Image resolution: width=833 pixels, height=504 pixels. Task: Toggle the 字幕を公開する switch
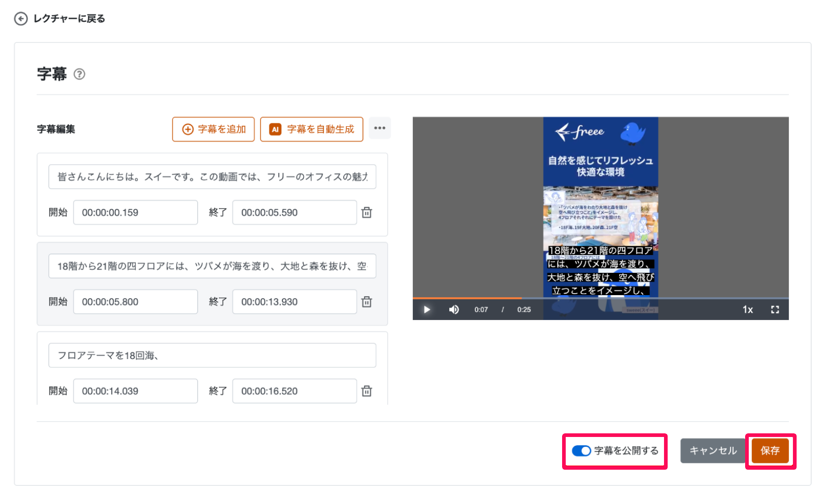point(581,451)
